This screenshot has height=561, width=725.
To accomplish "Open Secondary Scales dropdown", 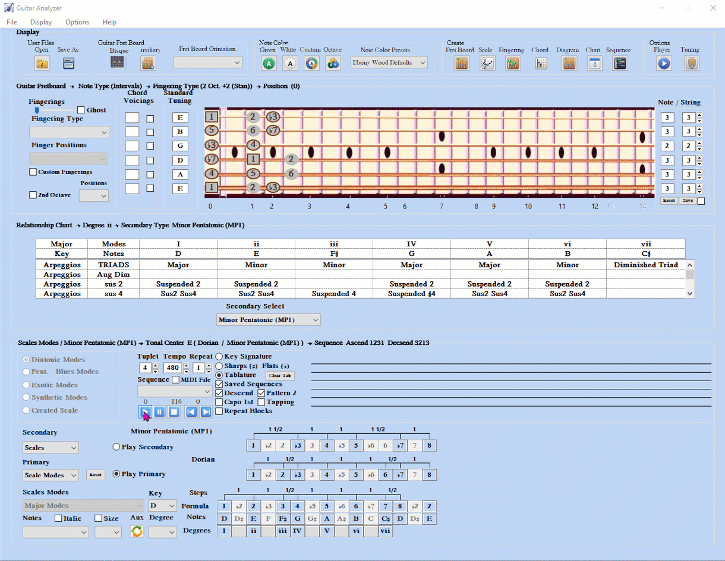I will (50, 447).
